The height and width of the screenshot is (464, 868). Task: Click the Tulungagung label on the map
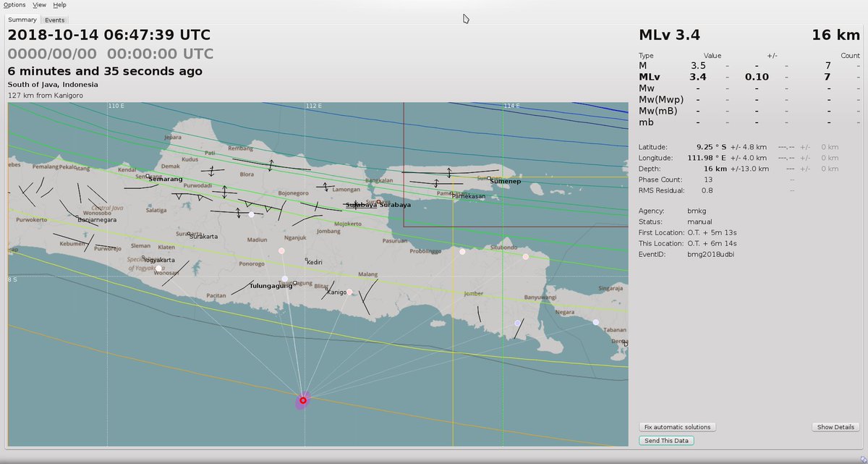pos(271,286)
